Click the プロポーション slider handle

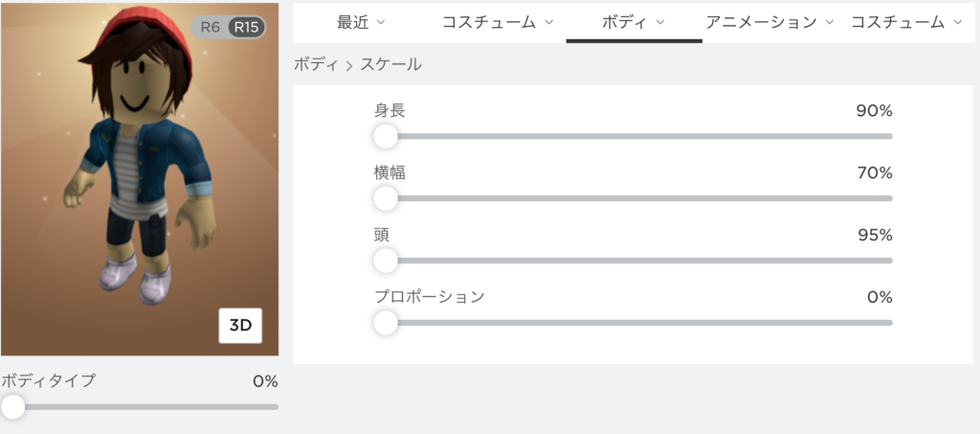coord(386,323)
